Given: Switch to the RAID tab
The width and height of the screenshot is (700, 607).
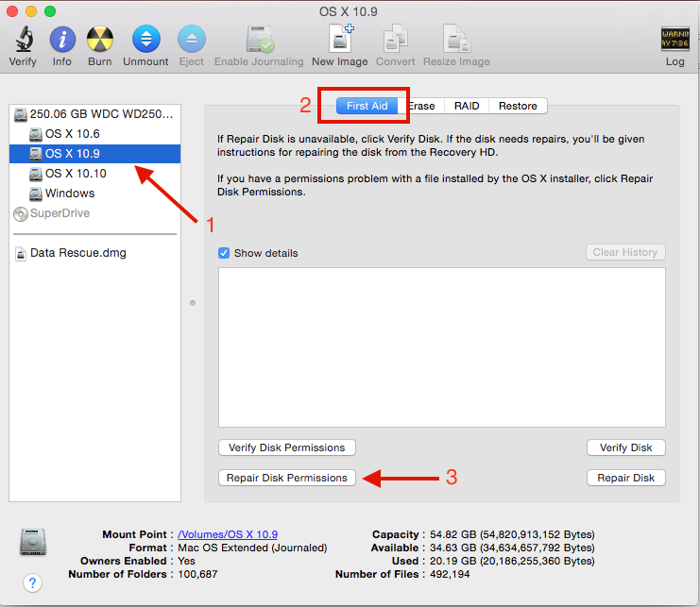Looking at the screenshot, I should click(x=467, y=106).
